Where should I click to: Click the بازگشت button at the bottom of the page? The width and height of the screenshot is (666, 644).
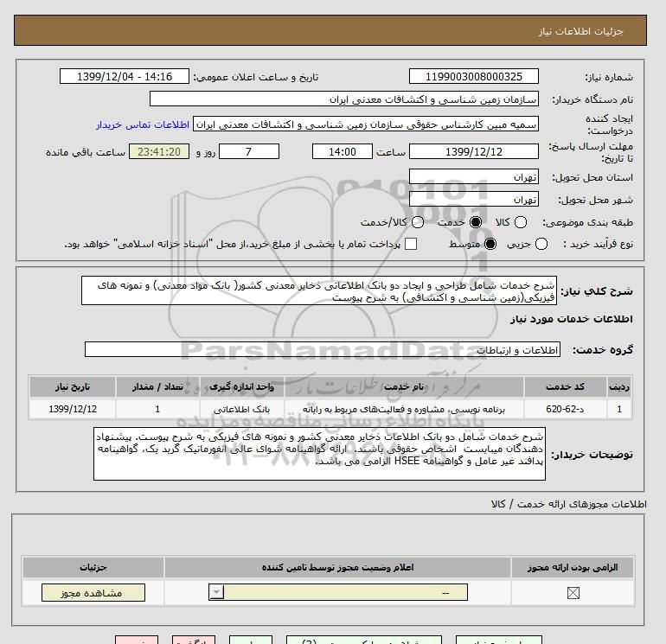click(x=194, y=640)
